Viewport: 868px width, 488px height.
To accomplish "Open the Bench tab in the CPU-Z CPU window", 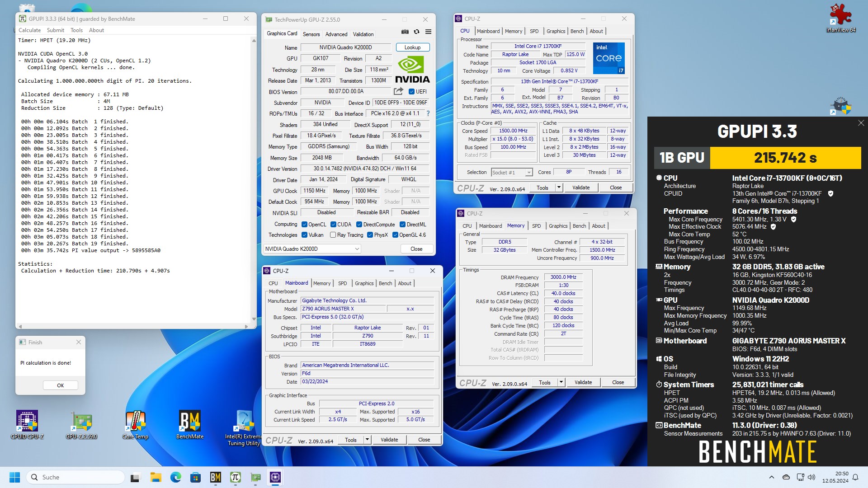I will (577, 31).
